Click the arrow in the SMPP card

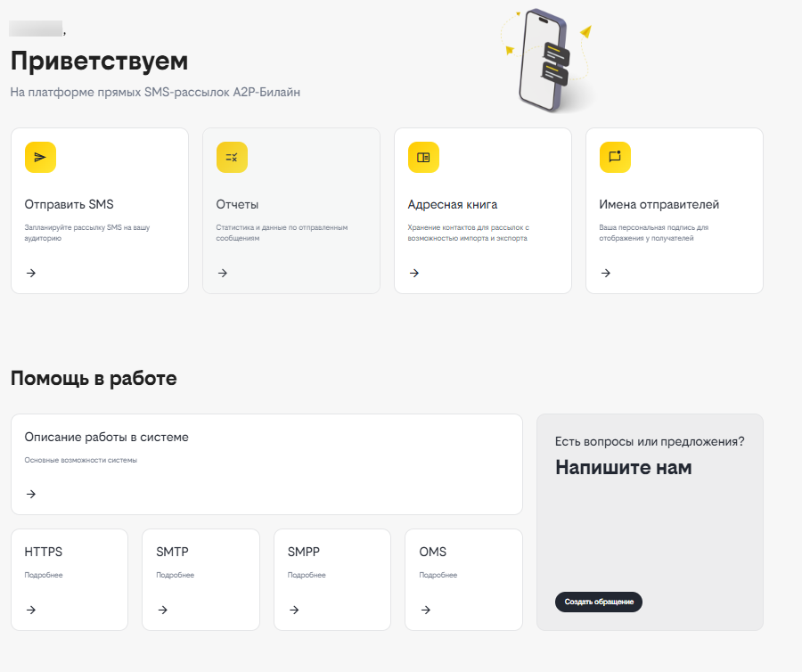pyautogui.click(x=294, y=610)
